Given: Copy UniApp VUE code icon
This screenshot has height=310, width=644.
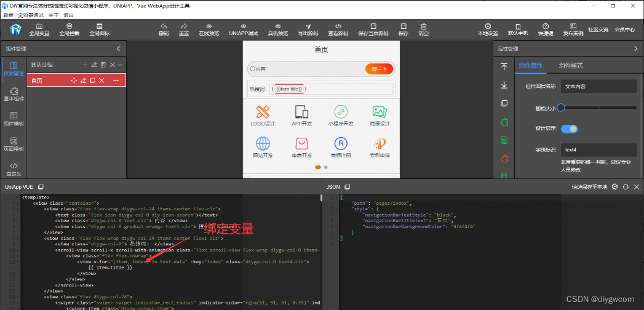Looking at the screenshot, I should [41, 187].
